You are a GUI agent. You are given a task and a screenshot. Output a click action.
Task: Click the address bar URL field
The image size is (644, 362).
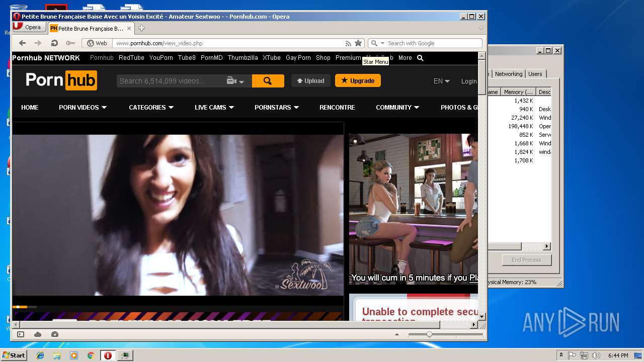click(229, 43)
